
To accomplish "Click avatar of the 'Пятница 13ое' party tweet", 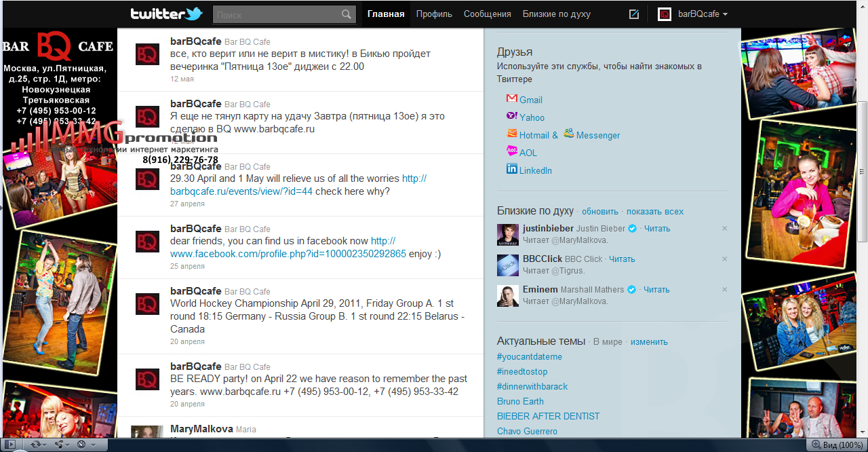I will click(x=147, y=54).
